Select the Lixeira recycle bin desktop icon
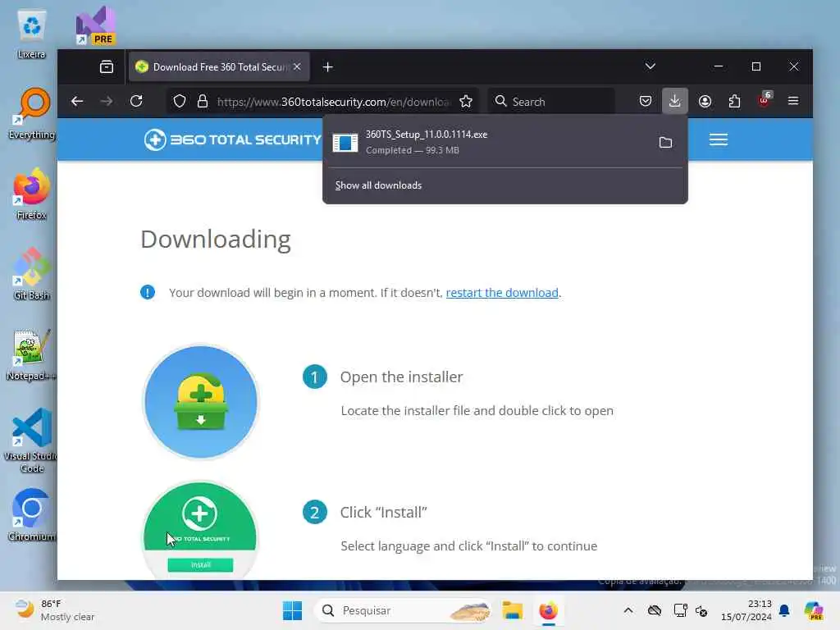This screenshot has height=630, width=840. click(x=32, y=34)
